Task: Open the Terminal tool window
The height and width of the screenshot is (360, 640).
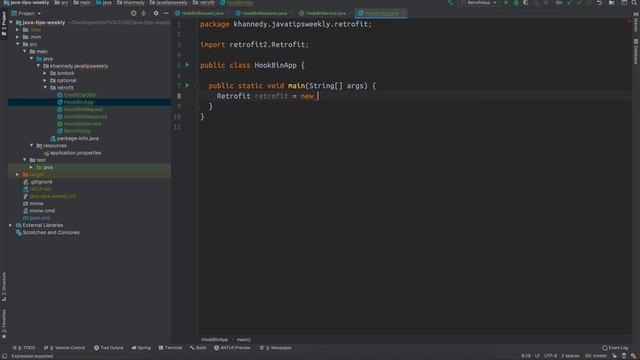Action: pyautogui.click(x=170, y=348)
